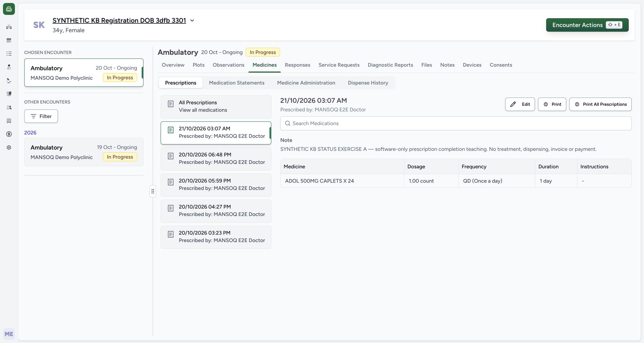
Task: Select prescription dated 20/10/2026 03:23 PM
Action: [x=216, y=237]
